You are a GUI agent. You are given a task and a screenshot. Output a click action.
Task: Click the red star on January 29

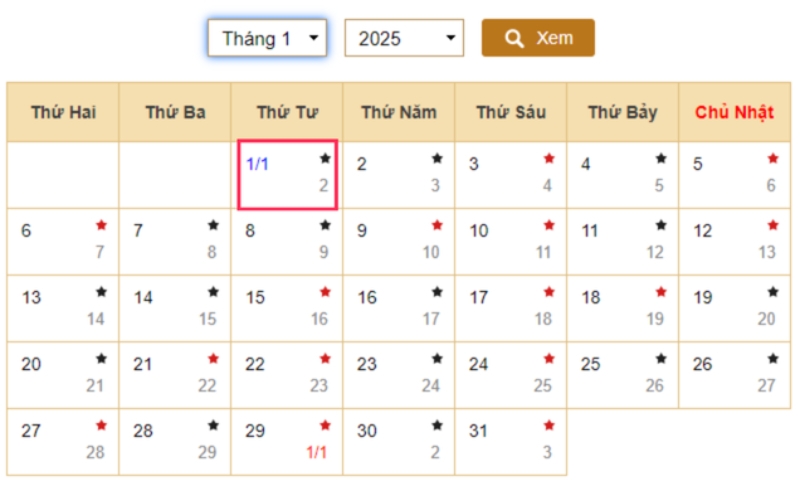[x=325, y=425]
